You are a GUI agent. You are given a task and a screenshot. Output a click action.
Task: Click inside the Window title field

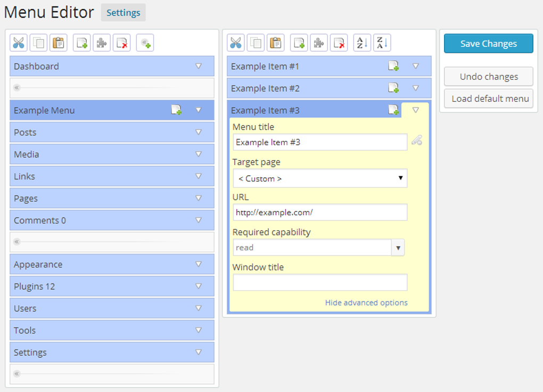(x=319, y=282)
